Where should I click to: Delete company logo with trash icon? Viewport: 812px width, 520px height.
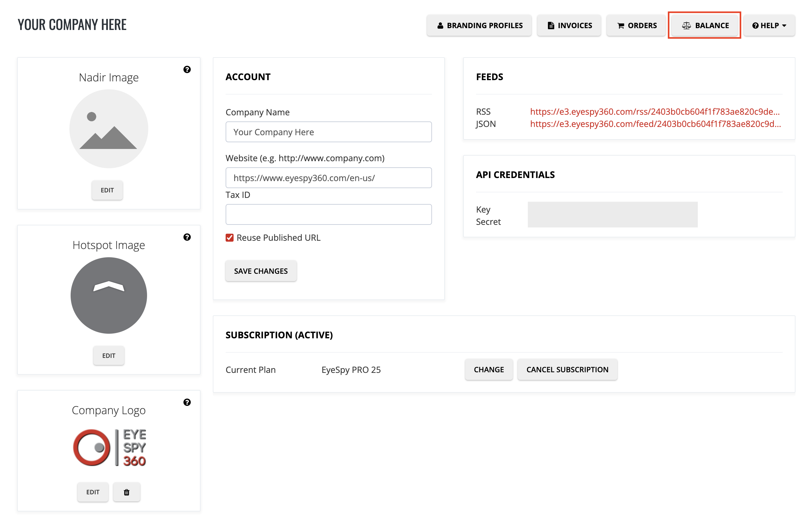(x=127, y=492)
